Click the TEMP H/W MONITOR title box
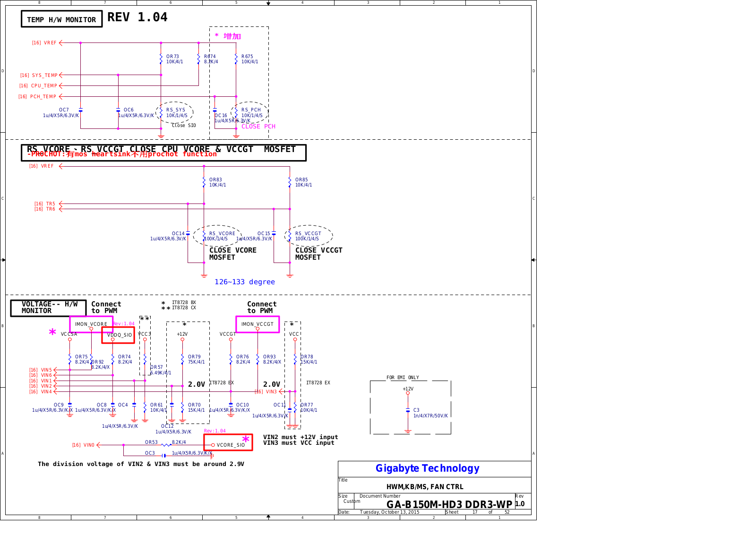The width and height of the screenshot is (756, 534). coord(61,19)
